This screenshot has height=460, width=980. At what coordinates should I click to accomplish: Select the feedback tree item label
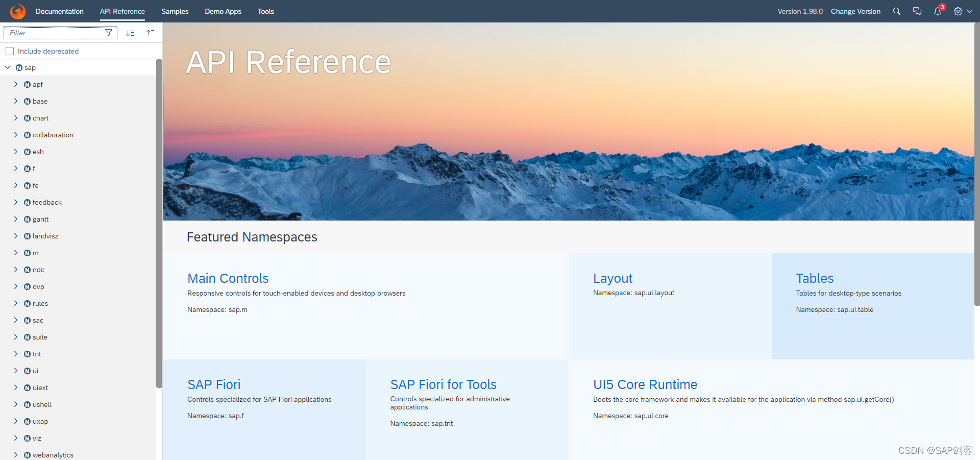(47, 203)
